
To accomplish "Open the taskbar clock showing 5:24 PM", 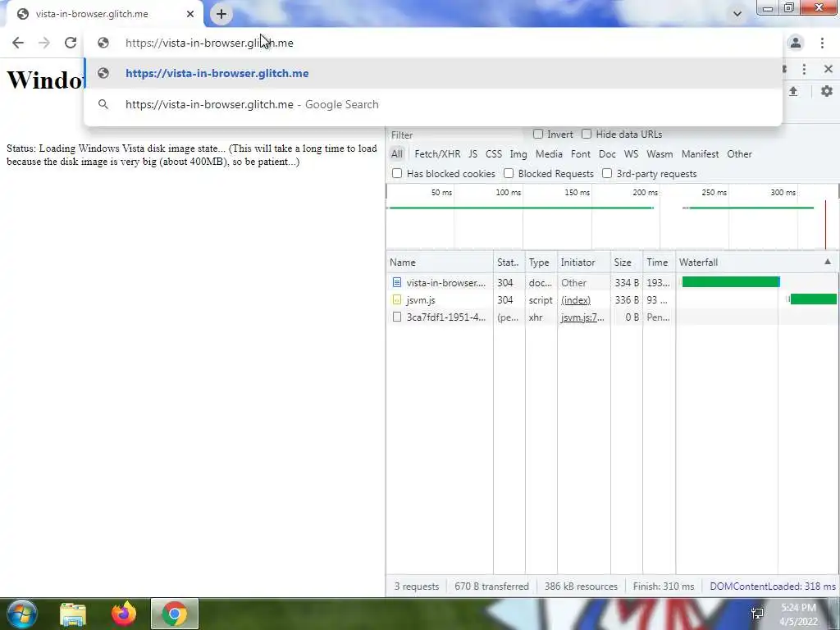I will 798,614.
